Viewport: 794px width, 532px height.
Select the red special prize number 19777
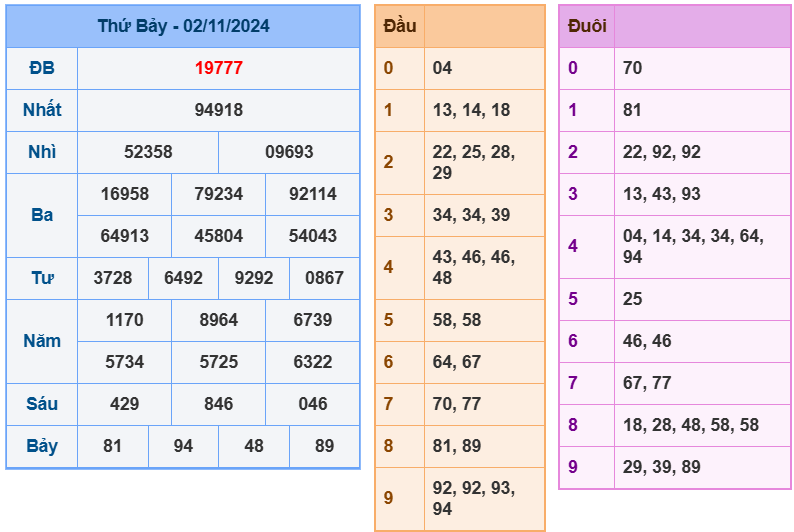point(218,68)
